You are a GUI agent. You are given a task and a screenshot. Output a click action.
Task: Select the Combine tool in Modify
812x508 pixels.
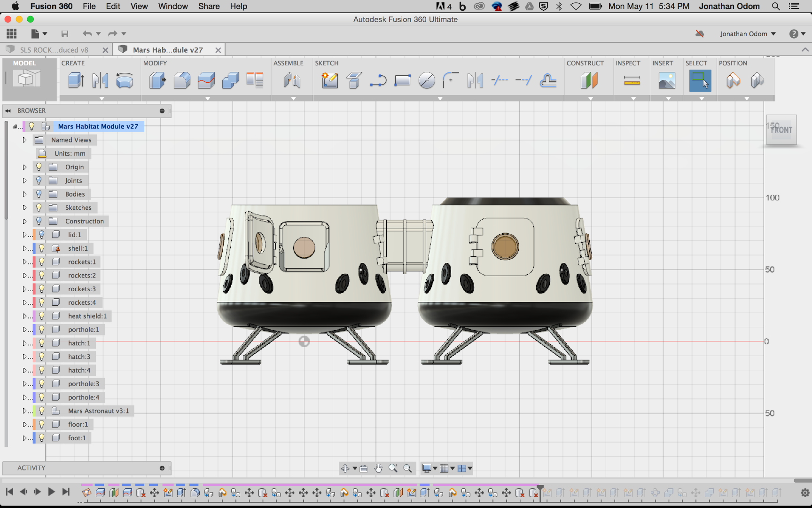pyautogui.click(x=230, y=80)
